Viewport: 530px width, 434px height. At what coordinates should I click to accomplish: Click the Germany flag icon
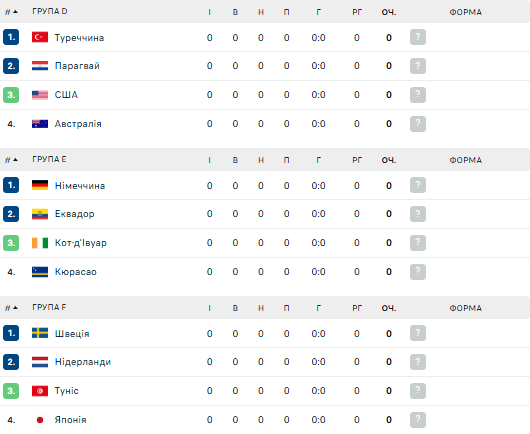[40, 185]
